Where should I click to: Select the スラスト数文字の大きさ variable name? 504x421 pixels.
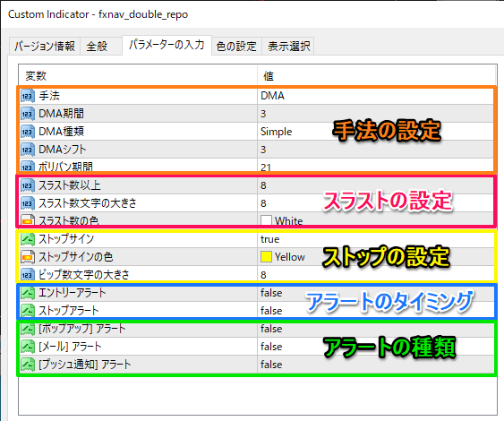[88, 203]
